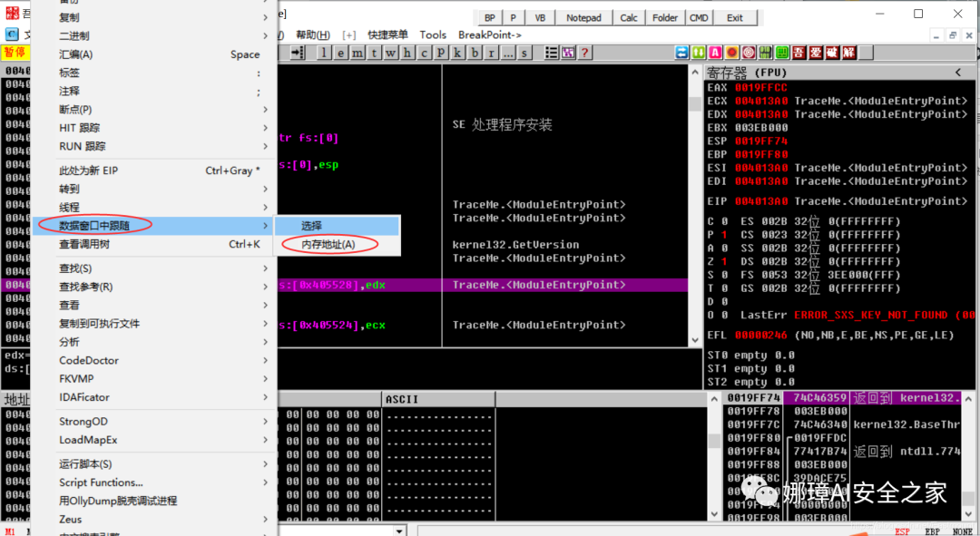Viewport: 980px width, 536px height.
Task: Expand the StrongOD submenu
Action: coord(266,422)
